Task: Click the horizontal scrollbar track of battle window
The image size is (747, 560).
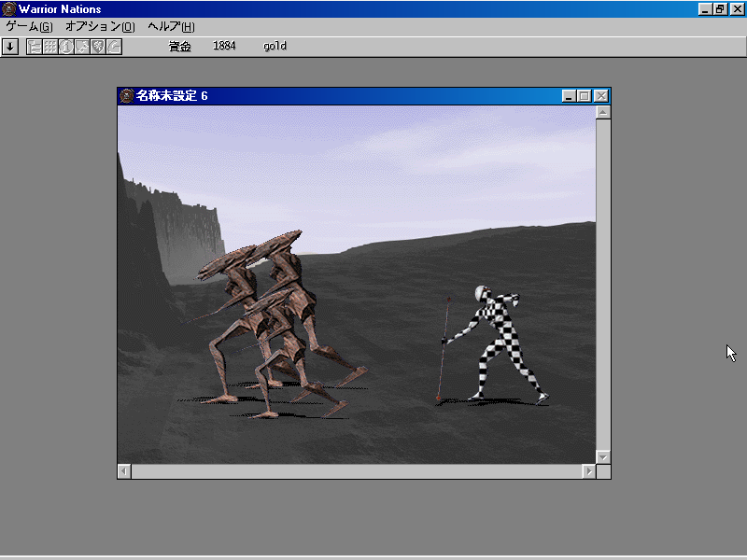Action: [357, 471]
